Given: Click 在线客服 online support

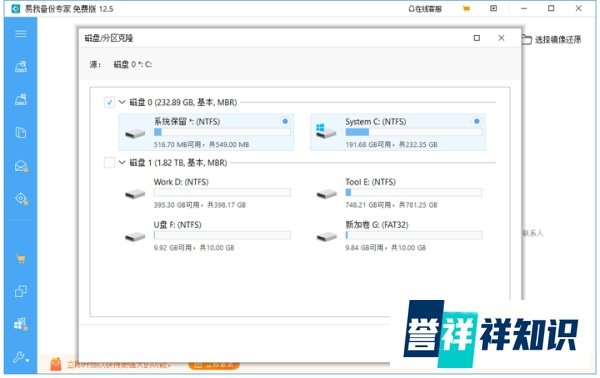Looking at the screenshot, I should tap(425, 9).
